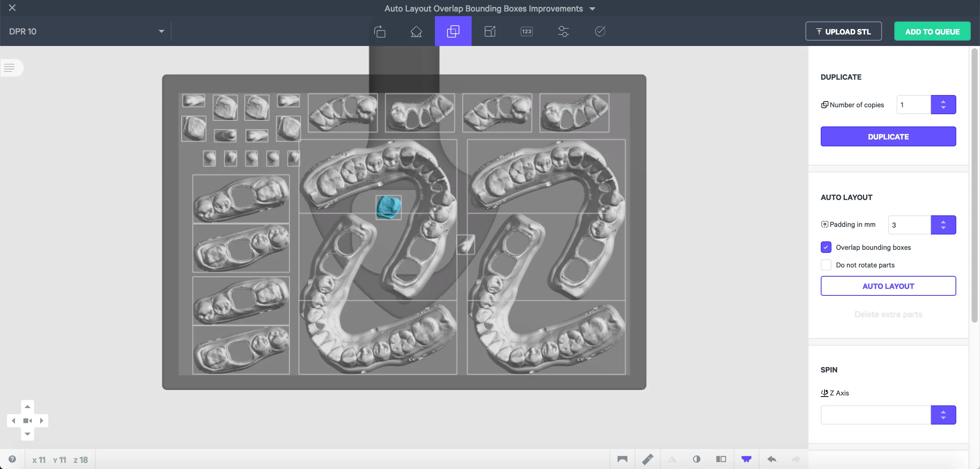This screenshot has height=469, width=980.
Task: Click the Number of copies label
Action: (x=857, y=105)
